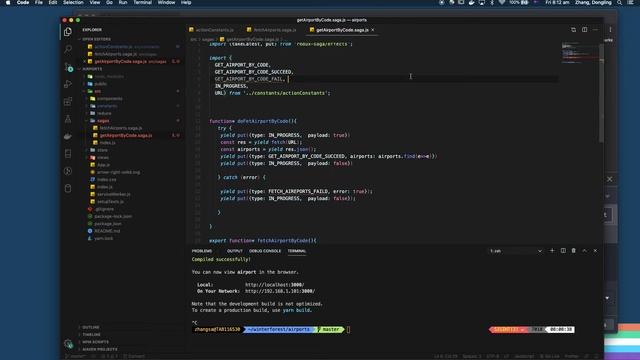Image resolution: width=640 pixels, height=360 pixels.
Task: Open the Testing flask icon view
Action: pyautogui.click(x=68, y=119)
